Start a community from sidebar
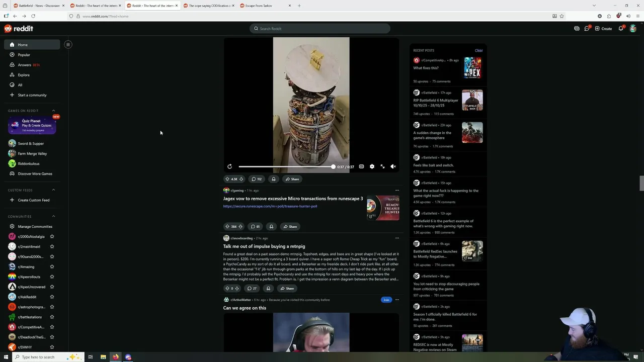The image size is (644, 362). point(32,95)
